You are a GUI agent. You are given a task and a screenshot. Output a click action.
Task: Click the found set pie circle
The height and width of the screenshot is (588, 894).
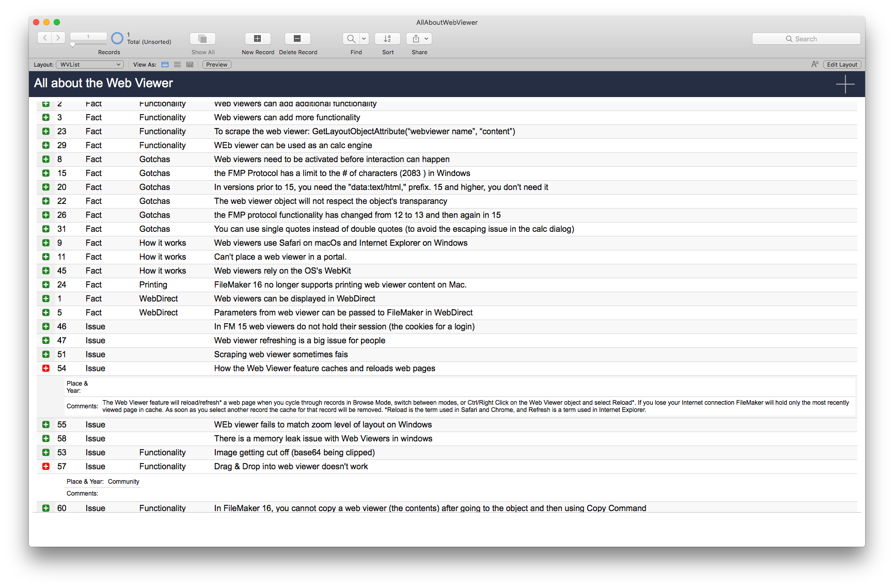(117, 38)
